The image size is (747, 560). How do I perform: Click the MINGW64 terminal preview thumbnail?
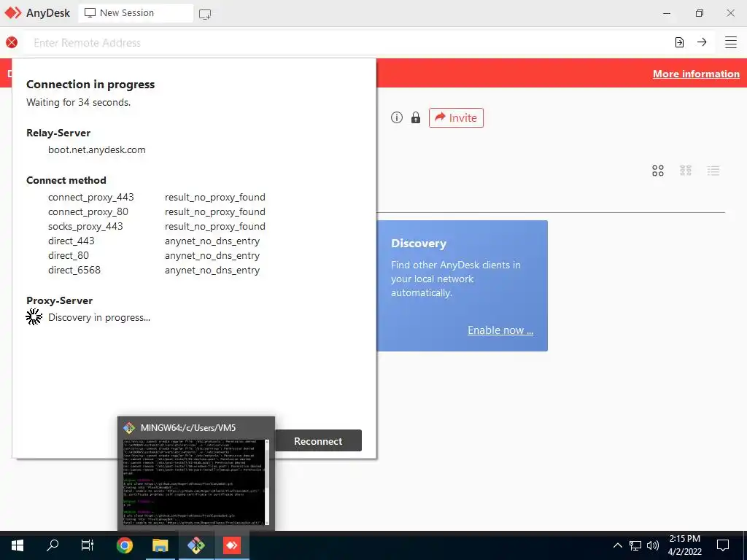tap(196, 482)
